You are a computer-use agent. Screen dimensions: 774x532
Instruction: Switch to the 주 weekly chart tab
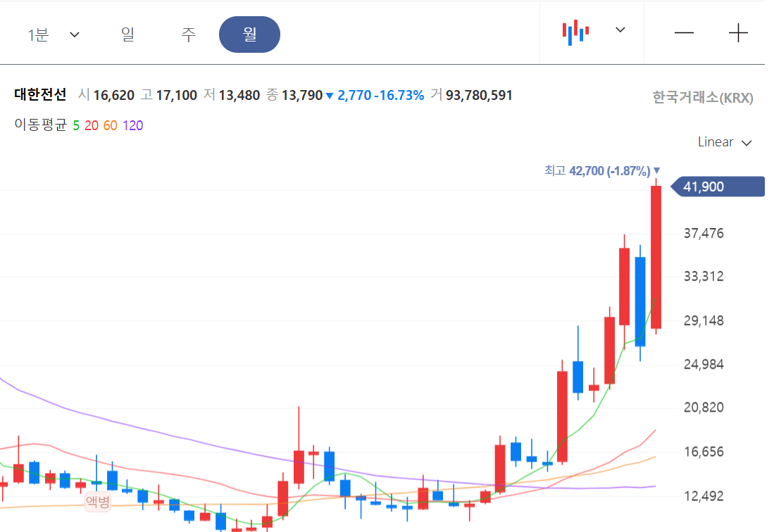(189, 34)
